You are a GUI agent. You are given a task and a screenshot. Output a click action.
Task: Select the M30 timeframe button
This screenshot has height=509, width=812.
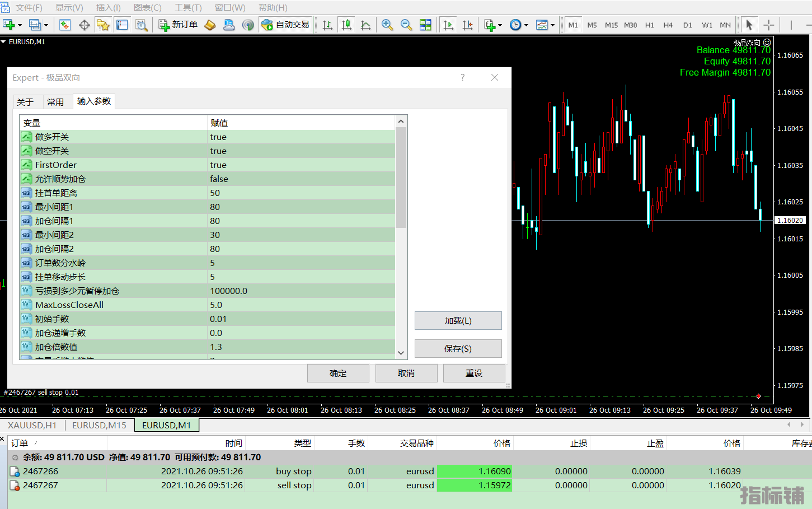[631, 25]
